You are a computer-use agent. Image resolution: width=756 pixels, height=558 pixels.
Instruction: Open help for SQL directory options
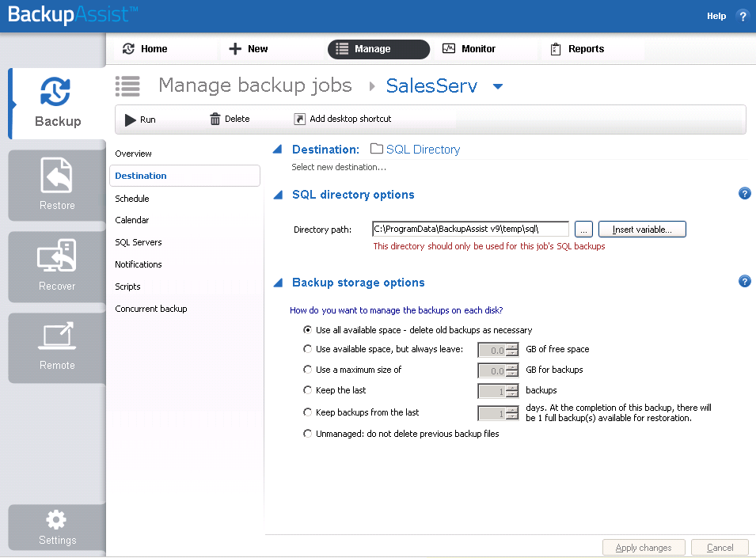pos(744,194)
